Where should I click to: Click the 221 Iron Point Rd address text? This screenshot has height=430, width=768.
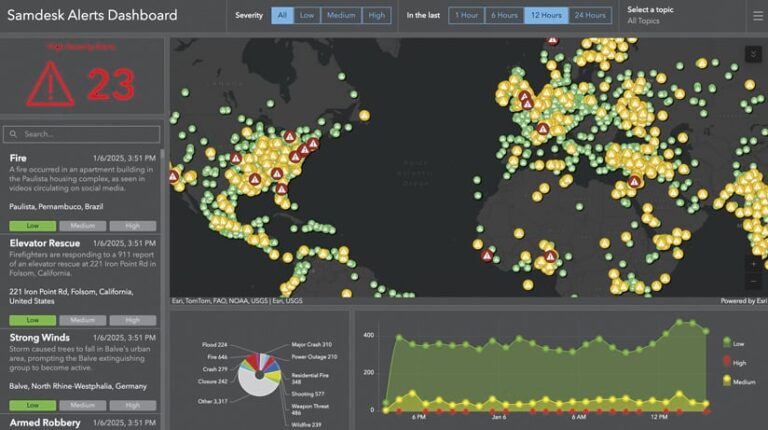coord(71,296)
